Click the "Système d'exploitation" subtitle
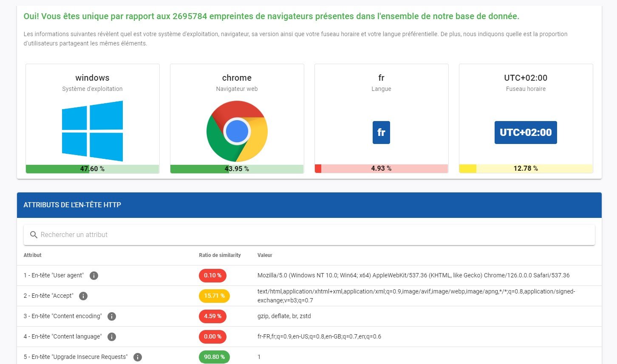The height and width of the screenshot is (364, 617). click(92, 89)
